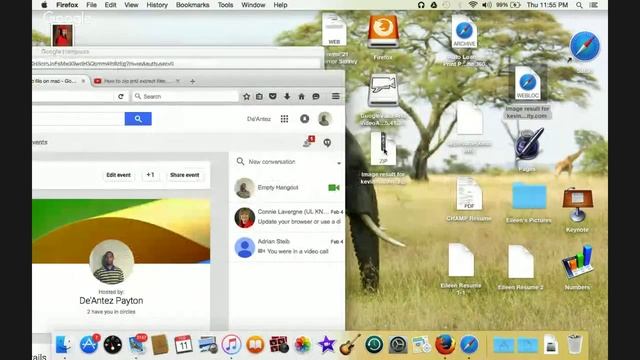Select the Eileen Resume 2 file

521,262
